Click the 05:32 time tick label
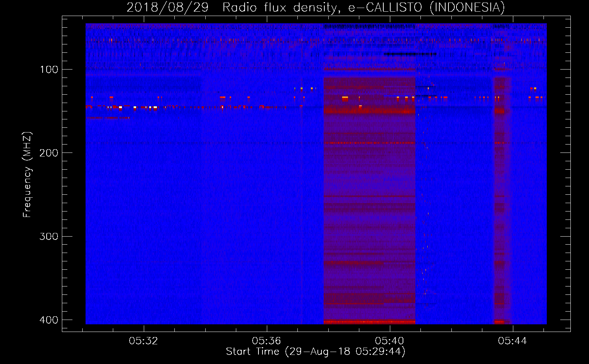This screenshot has height=364, width=589. coord(143,341)
